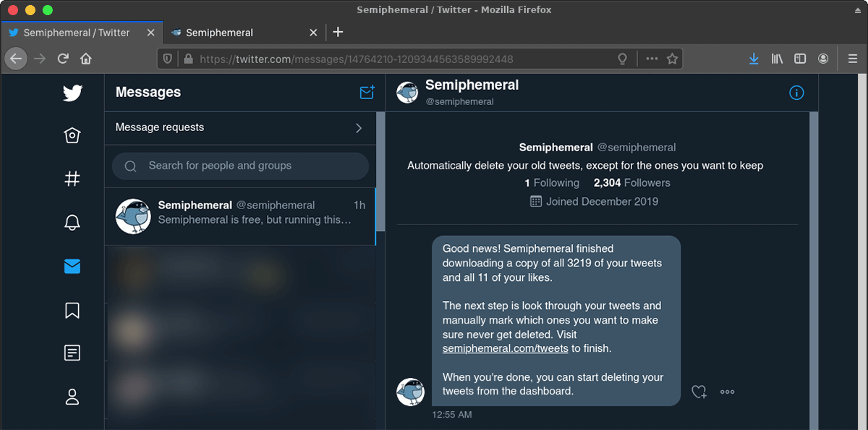This screenshot has width=868, height=430.
Task: Open page actions three-dot menu
Action: pos(652,59)
